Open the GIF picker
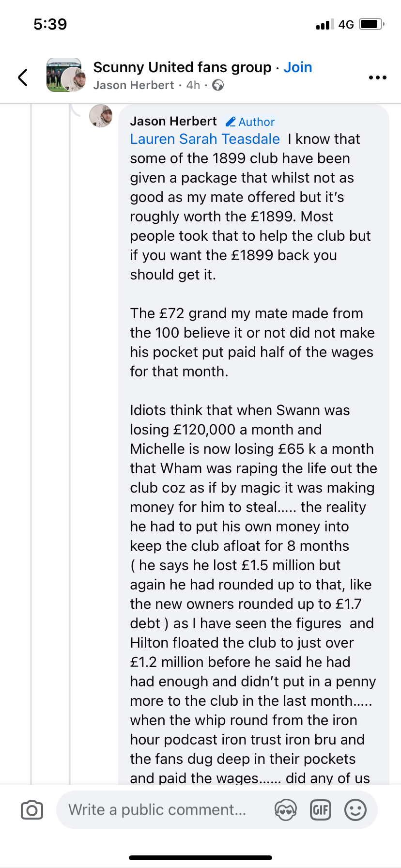Viewport: 401px width, 868px height. pos(320,810)
